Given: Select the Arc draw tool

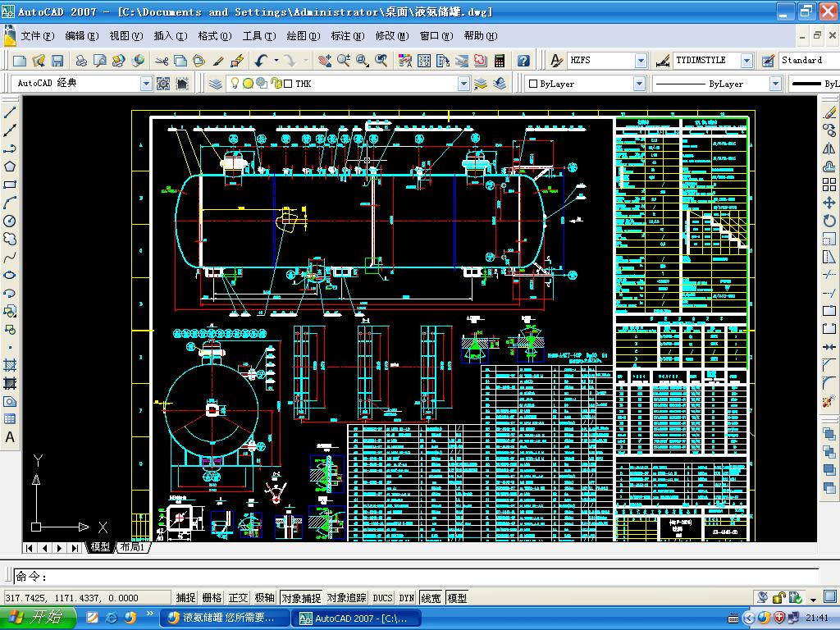Looking at the screenshot, I should (10, 203).
